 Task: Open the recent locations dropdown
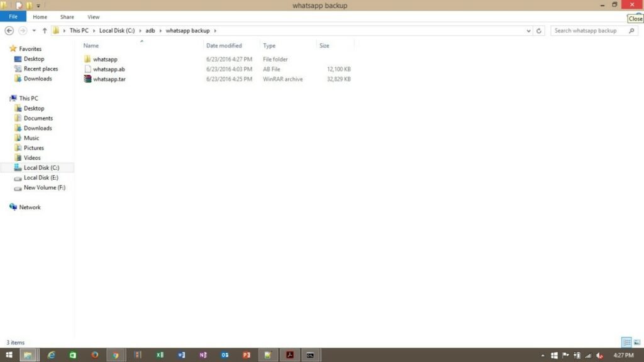tap(34, 30)
